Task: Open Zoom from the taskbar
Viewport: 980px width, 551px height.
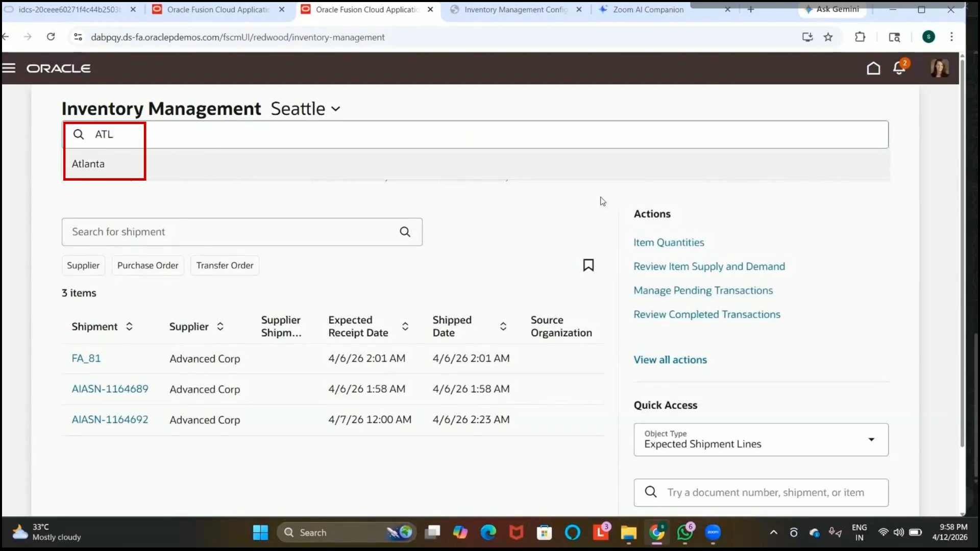Action: click(713, 533)
